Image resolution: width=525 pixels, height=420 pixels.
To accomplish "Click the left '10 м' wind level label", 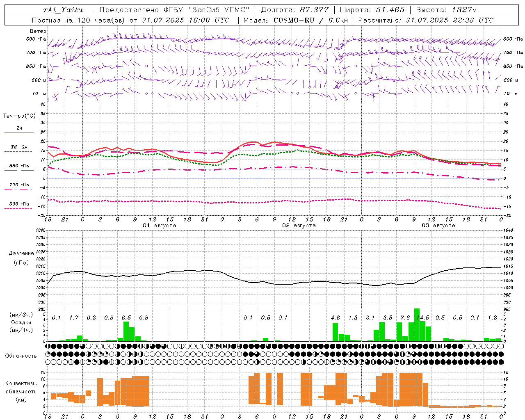I will (x=39, y=94).
